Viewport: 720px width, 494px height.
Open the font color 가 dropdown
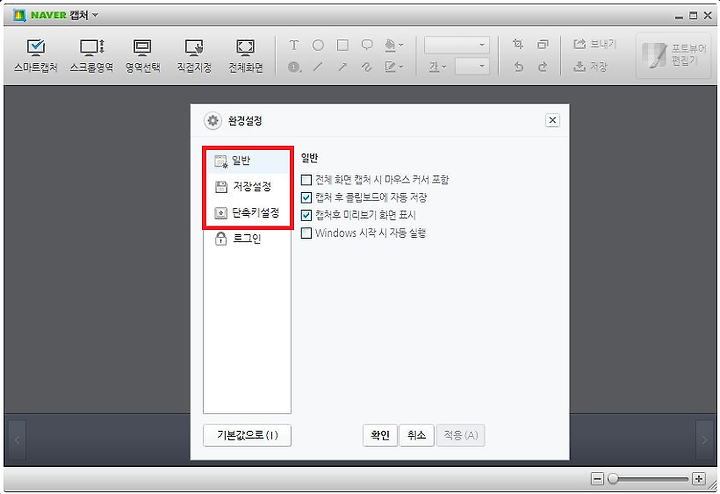[x=437, y=67]
